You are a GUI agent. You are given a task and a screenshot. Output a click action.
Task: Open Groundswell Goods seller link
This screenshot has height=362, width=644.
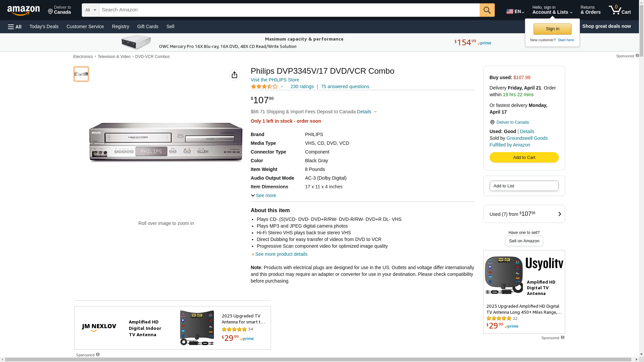[527, 138]
